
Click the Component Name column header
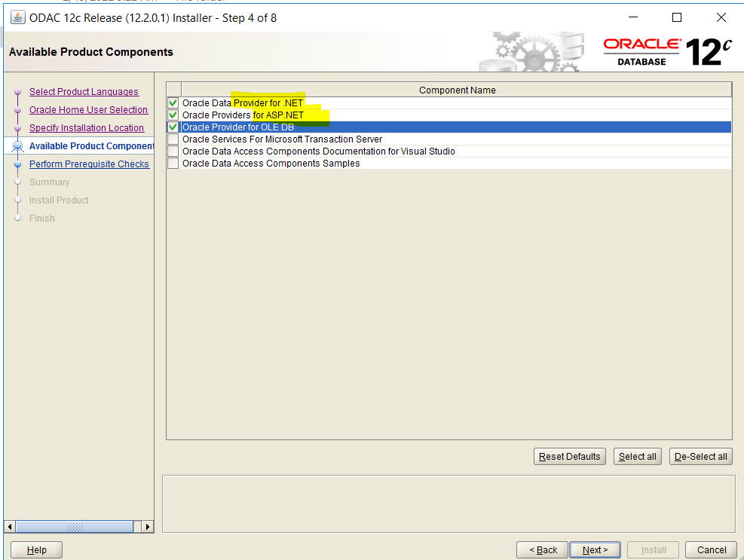[457, 90]
